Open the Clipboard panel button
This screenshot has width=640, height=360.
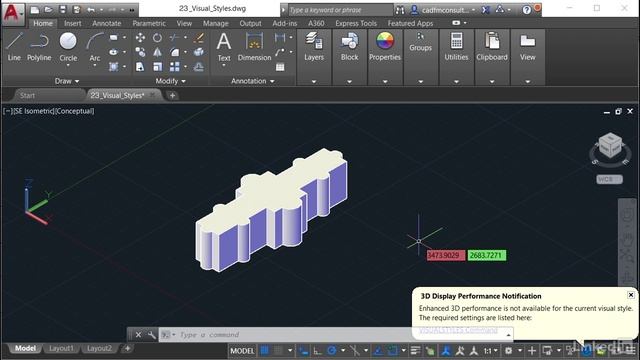tap(492, 47)
